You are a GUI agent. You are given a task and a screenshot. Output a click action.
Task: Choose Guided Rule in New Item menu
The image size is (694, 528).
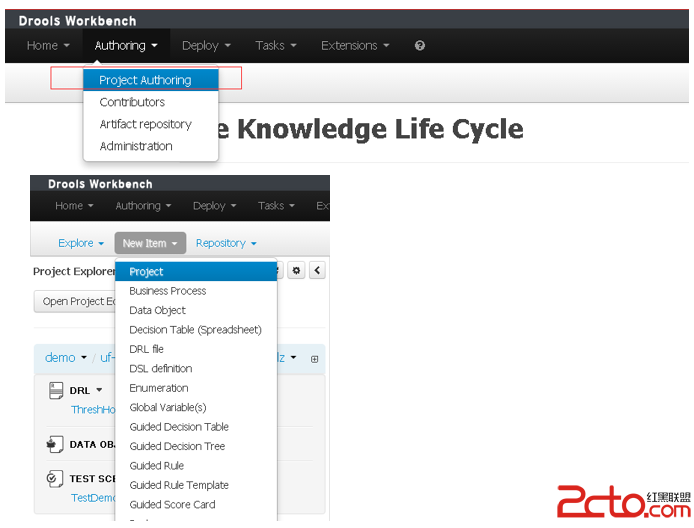(x=196, y=466)
